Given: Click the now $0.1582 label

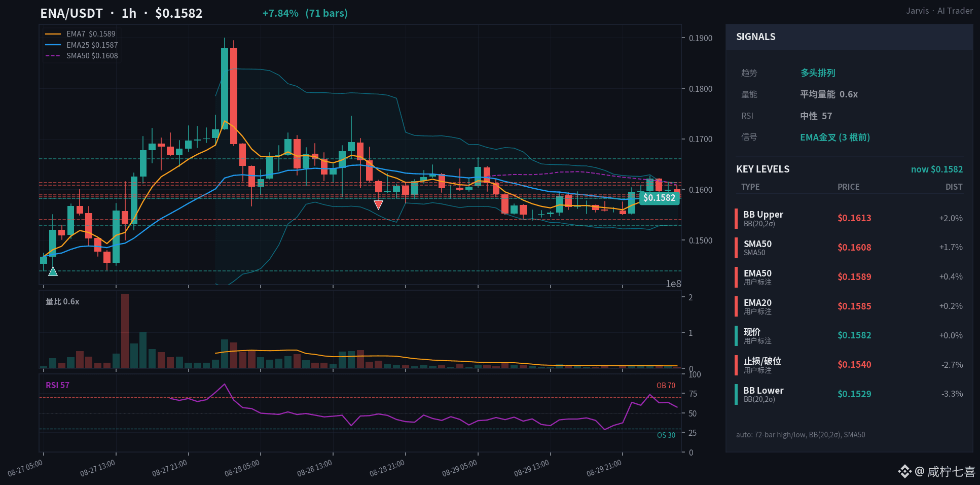Looking at the screenshot, I should pyautogui.click(x=936, y=169).
